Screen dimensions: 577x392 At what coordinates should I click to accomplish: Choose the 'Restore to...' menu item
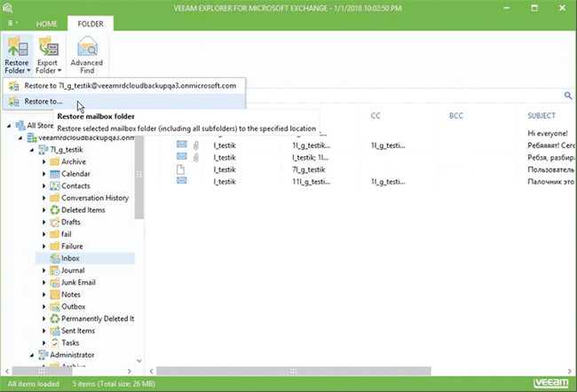[x=124, y=101]
